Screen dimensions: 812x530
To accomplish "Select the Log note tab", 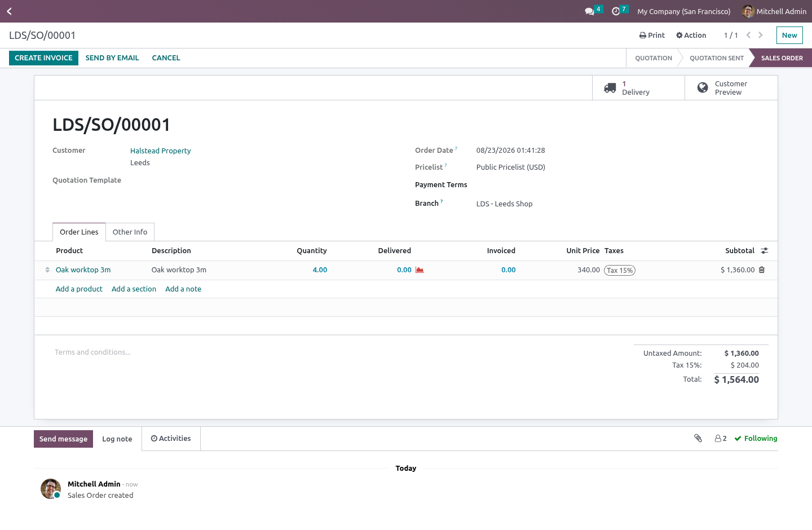I will click(x=117, y=439).
